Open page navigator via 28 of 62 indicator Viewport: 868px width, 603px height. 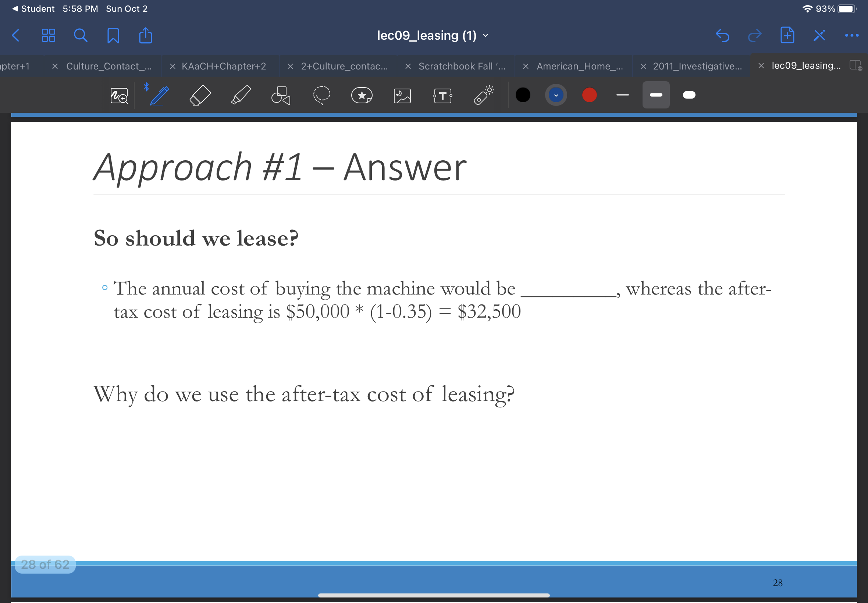click(45, 564)
